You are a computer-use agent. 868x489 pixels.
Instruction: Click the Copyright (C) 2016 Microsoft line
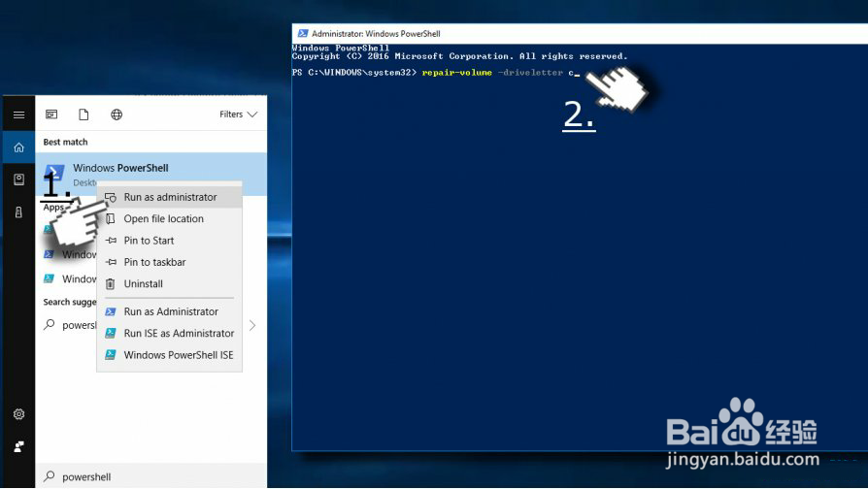tap(459, 56)
